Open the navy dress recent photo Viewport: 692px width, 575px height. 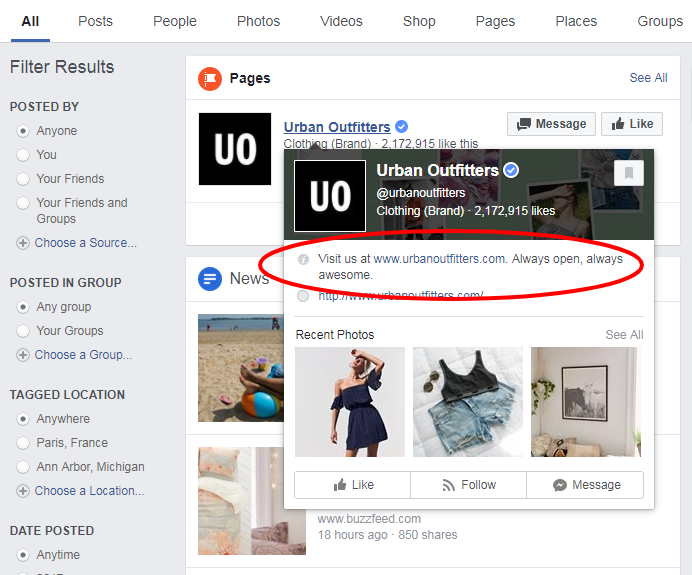[x=350, y=402]
